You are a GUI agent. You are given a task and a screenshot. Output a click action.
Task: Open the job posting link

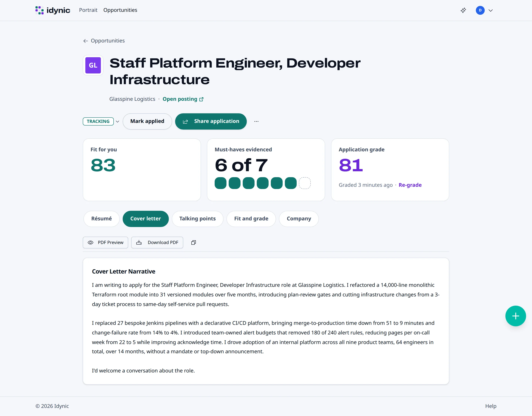(183, 99)
